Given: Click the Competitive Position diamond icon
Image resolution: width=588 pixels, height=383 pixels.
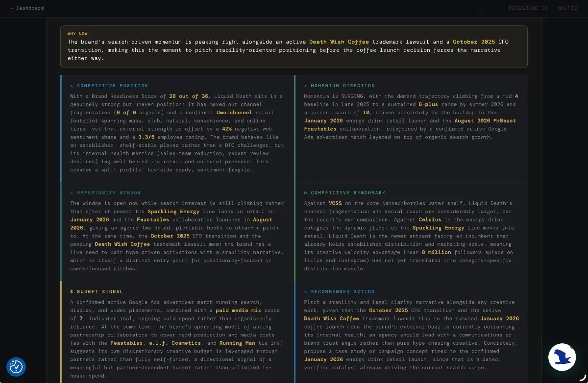Looking at the screenshot, I should pyautogui.click(x=72, y=86).
